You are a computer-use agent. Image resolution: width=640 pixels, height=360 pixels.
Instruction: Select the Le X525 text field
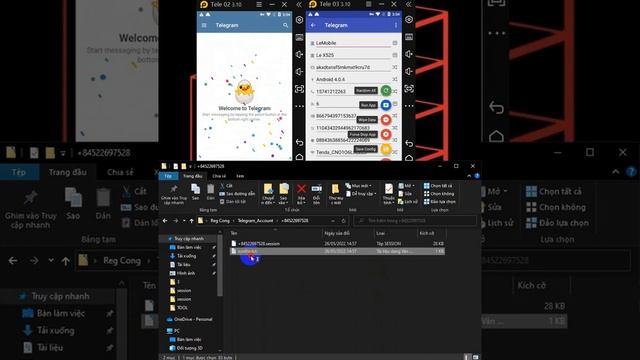pyautogui.click(x=353, y=55)
